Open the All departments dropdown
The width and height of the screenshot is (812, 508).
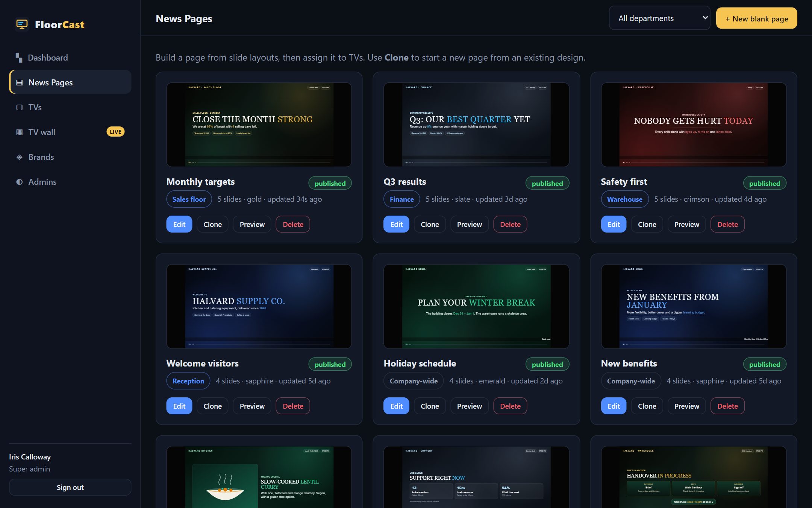659,18
